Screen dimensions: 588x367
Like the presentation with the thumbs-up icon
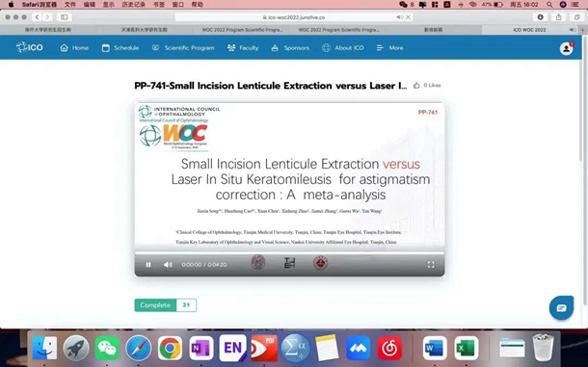(x=416, y=86)
